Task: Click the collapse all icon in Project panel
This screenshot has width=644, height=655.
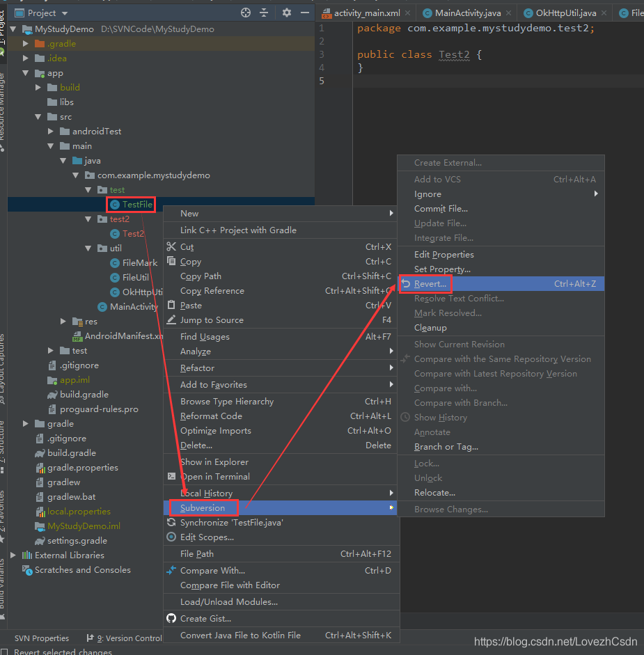Action: 264,13
